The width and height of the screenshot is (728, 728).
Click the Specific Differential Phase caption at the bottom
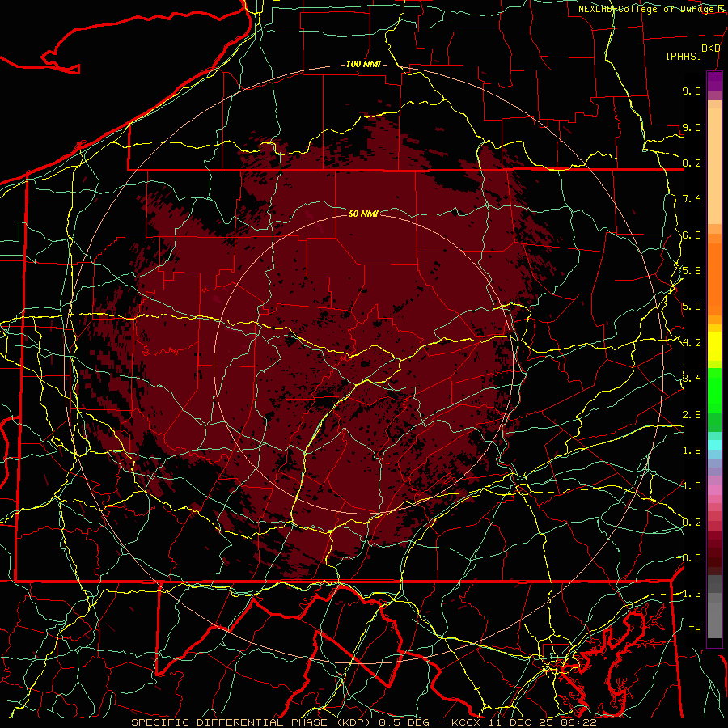pos(364,722)
